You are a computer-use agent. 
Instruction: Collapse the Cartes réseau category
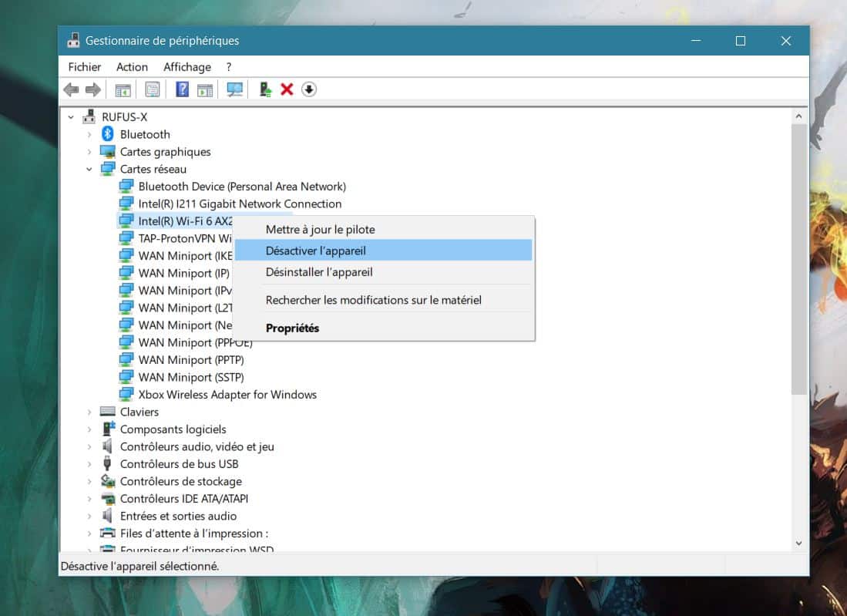[89, 170]
